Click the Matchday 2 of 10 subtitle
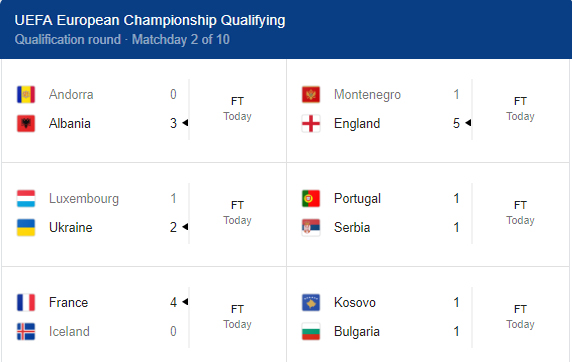Viewport: 572px width, 362px height. 181,39
